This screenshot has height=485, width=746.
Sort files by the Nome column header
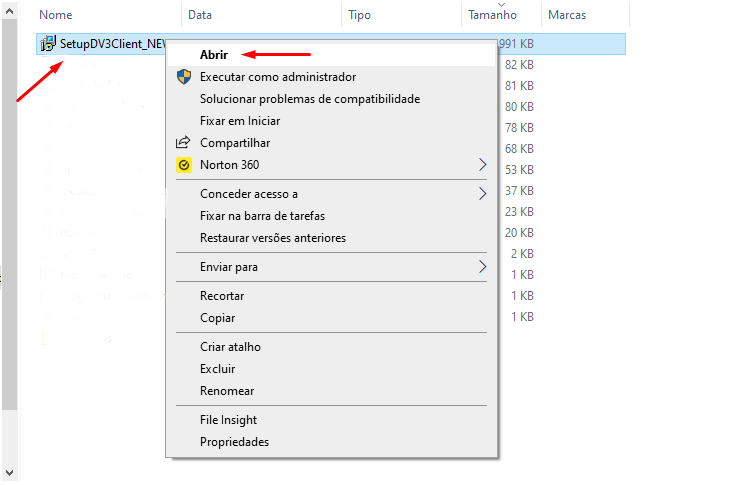[x=56, y=15]
